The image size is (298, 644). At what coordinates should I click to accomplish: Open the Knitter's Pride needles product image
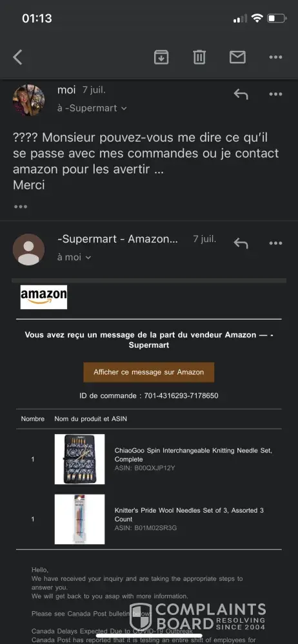79,519
